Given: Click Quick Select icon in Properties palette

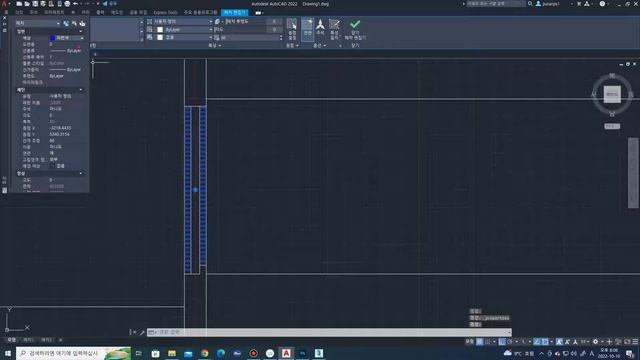Looking at the screenshot, I should click(x=82, y=23).
